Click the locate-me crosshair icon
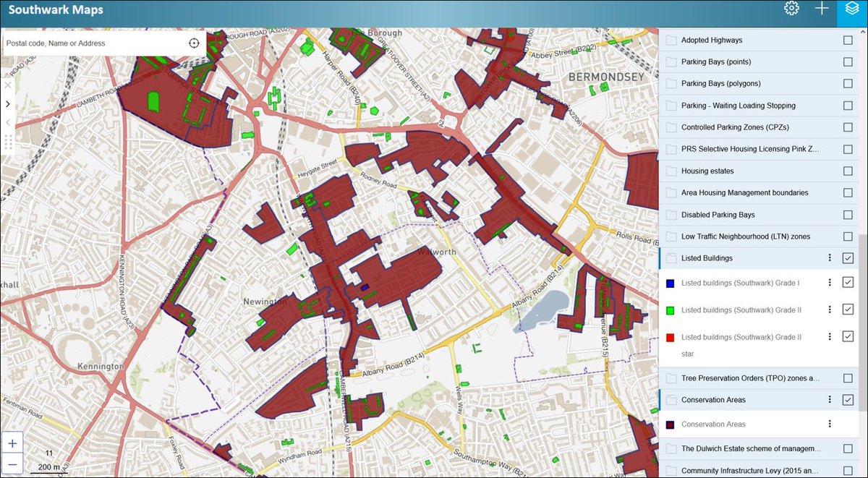This screenshot has width=868, height=478. [x=194, y=43]
